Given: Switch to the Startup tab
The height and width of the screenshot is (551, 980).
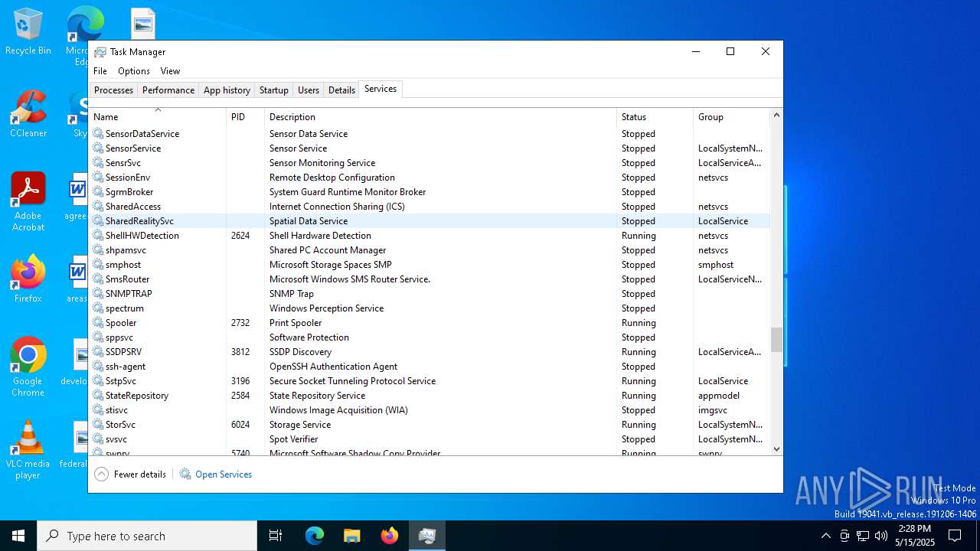Looking at the screenshot, I should (274, 90).
